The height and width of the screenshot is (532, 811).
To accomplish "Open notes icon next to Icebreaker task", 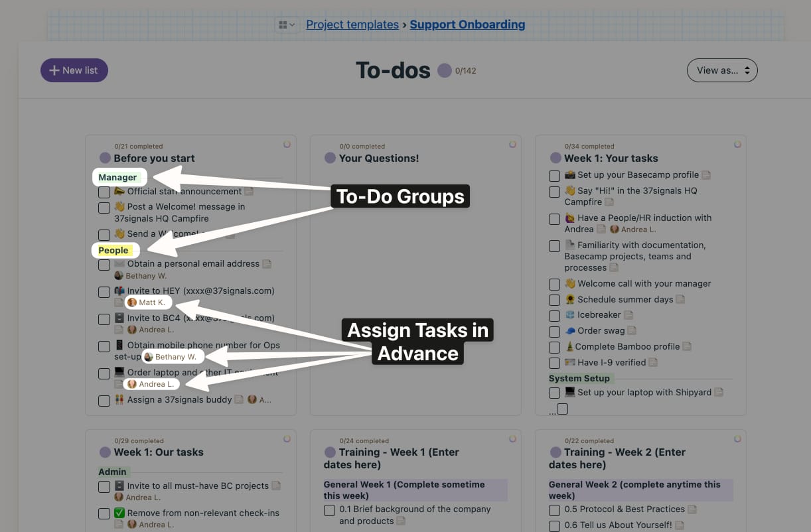I will [628, 315].
